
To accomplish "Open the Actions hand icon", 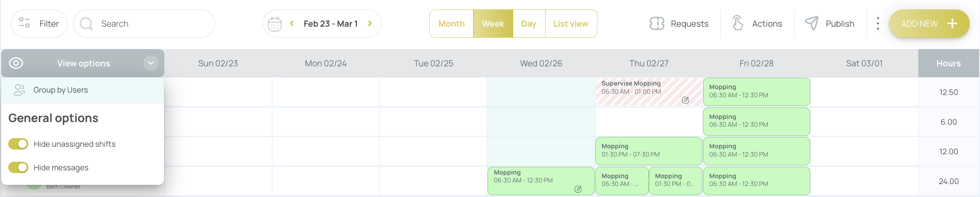I will [738, 23].
